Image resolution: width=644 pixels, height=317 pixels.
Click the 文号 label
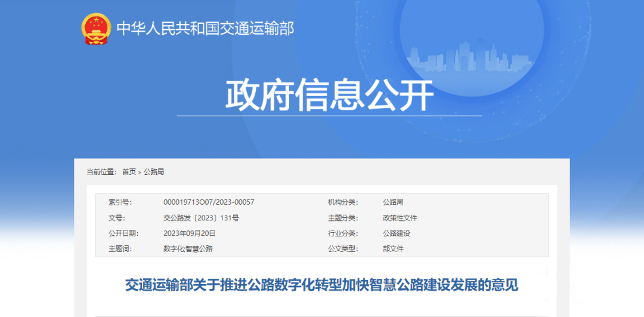pos(117,217)
